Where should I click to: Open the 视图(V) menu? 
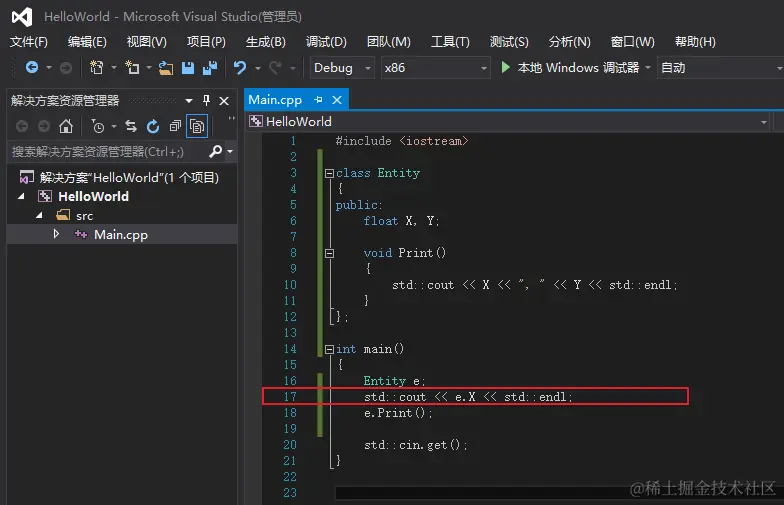(146, 42)
